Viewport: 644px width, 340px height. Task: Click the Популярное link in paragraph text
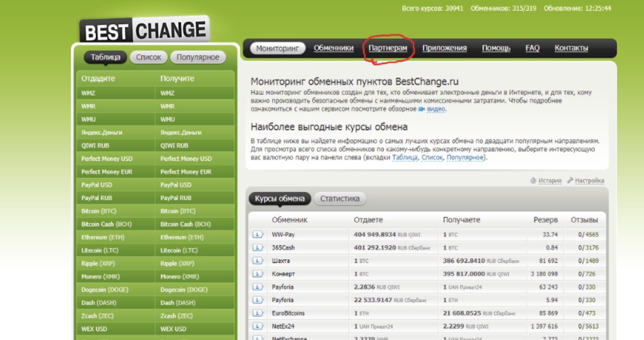pos(464,157)
